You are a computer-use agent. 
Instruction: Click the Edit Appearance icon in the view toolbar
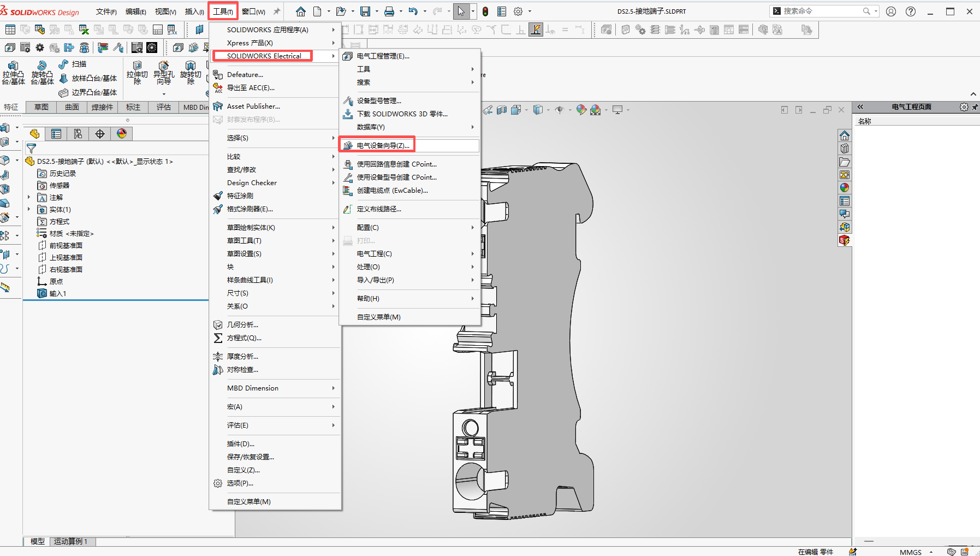pos(581,110)
